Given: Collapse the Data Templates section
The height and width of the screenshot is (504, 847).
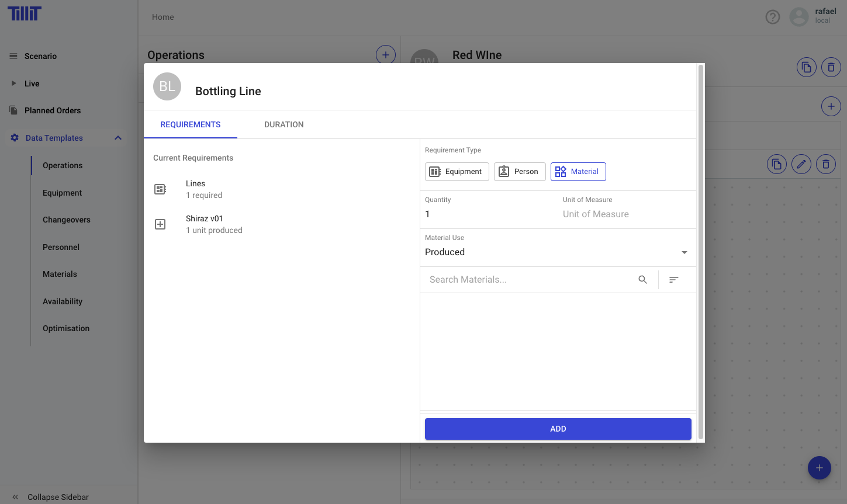Looking at the screenshot, I should [x=117, y=138].
